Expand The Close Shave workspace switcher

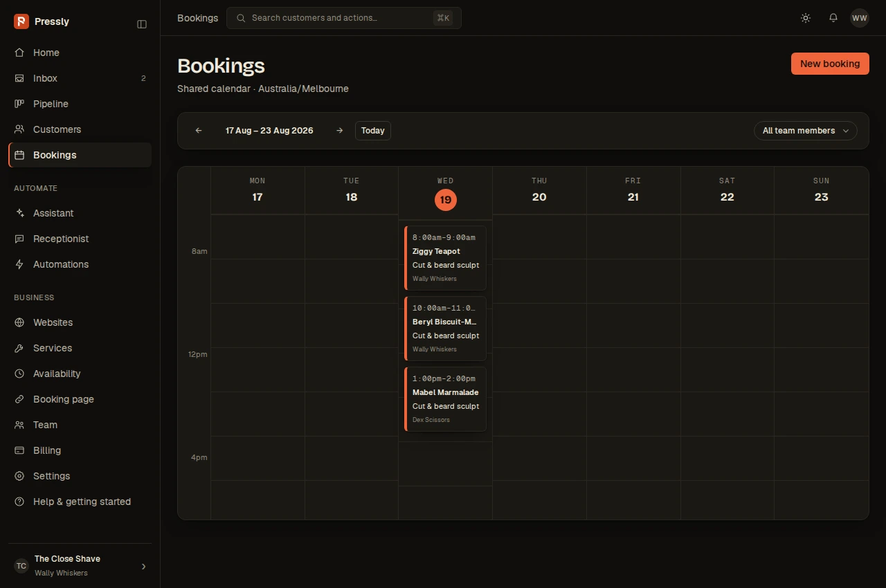(80, 566)
